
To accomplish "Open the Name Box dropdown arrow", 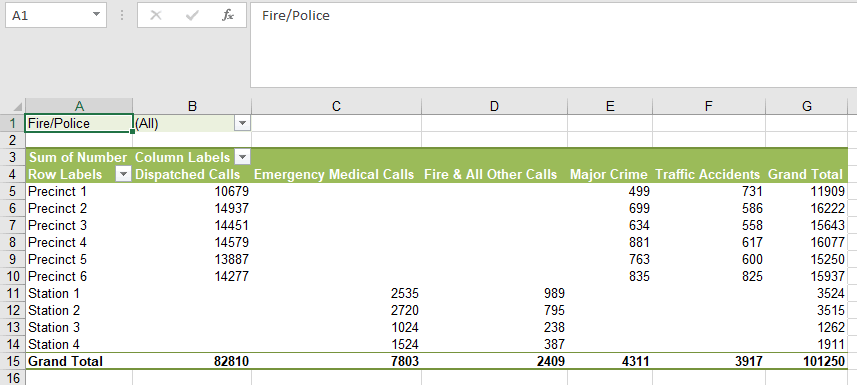I will pyautogui.click(x=97, y=15).
